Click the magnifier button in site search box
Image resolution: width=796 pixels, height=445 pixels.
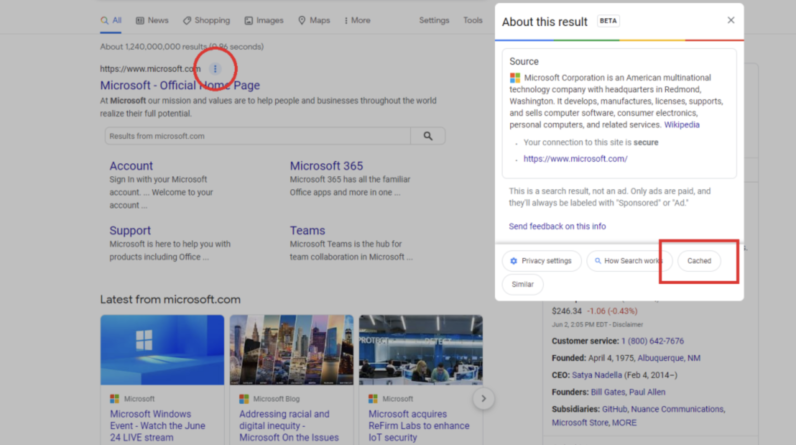click(428, 136)
